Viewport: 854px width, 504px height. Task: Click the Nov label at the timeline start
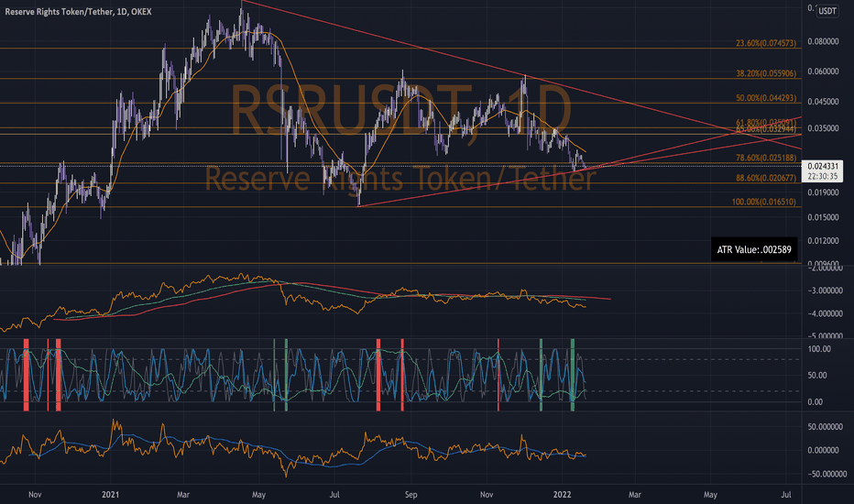coord(35,495)
